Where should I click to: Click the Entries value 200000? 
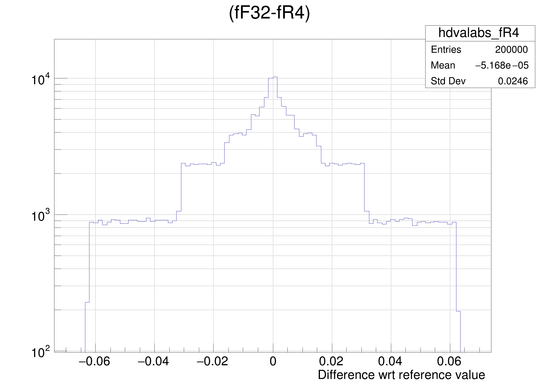click(x=511, y=50)
